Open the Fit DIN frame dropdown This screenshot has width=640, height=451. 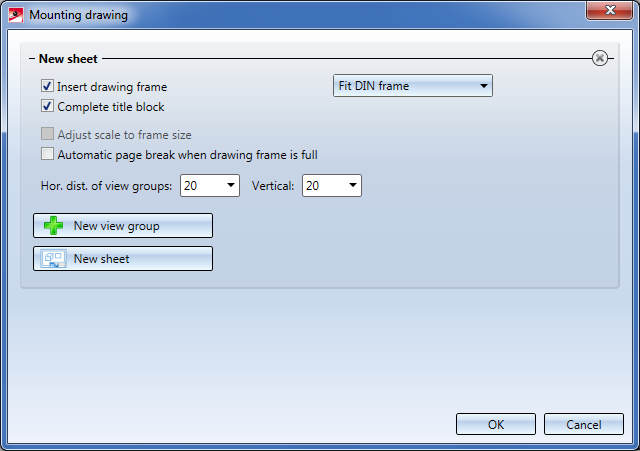click(413, 86)
